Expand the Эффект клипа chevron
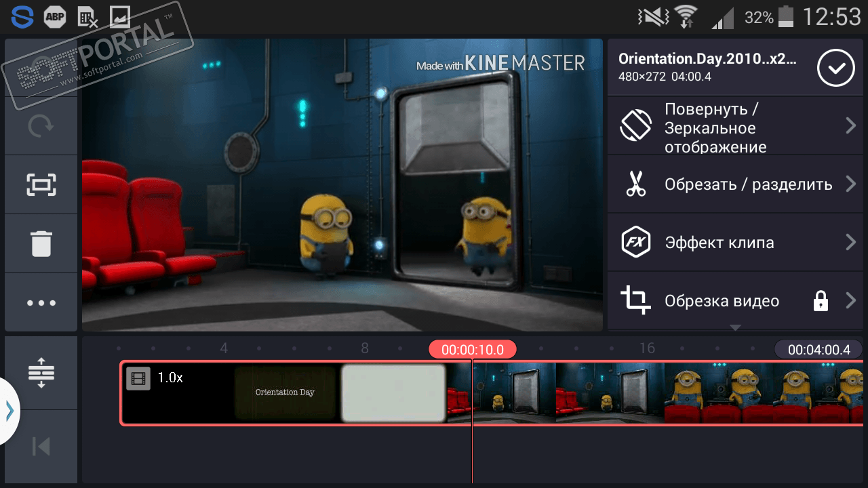Screen dimensions: 868x488 point(851,242)
